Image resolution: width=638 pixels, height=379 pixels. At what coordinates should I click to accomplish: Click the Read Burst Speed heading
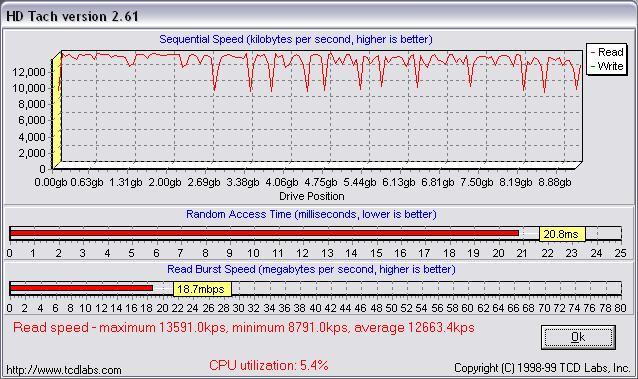tap(311, 269)
